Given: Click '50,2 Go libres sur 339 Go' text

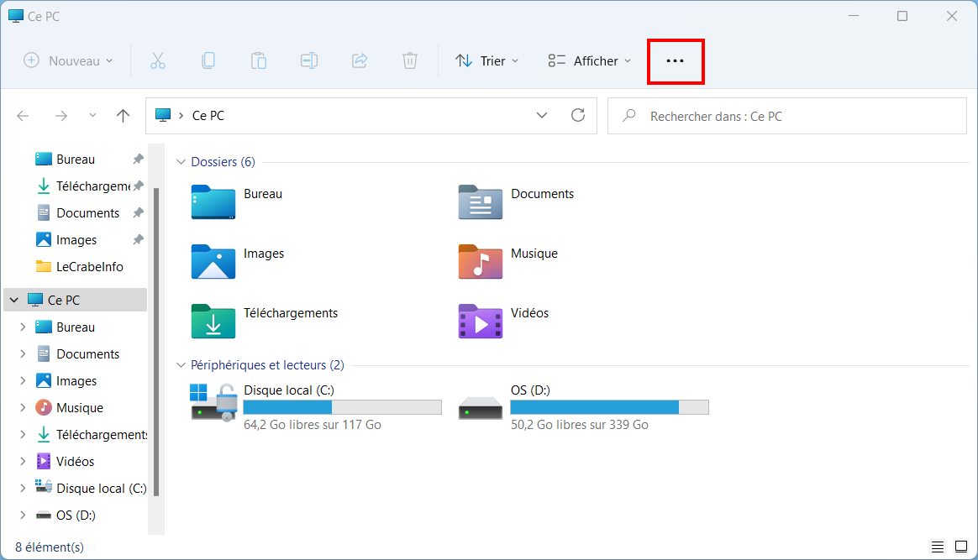Looking at the screenshot, I should pyautogui.click(x=580, y=425).
